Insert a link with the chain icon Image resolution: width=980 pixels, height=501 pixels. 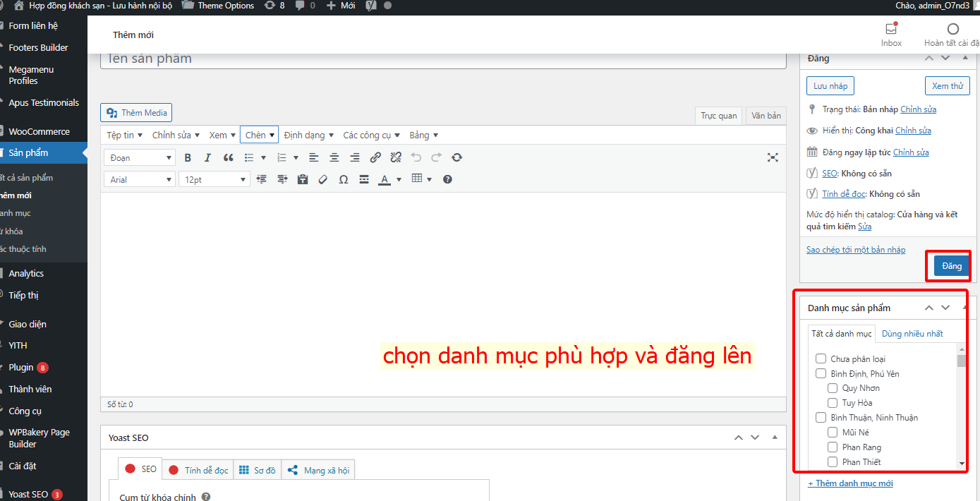[375, 157]
